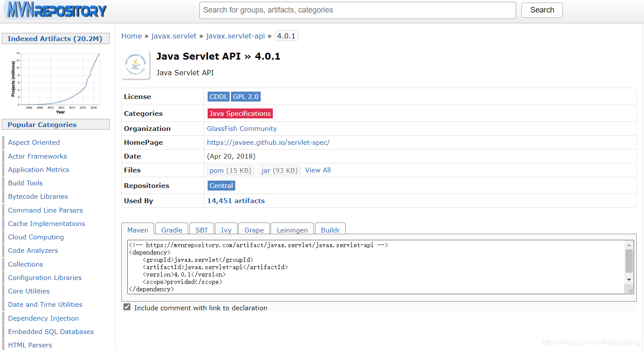This screenshot has height=350, width=644.
Task: Open the Central repository tag
Action: 221,186
